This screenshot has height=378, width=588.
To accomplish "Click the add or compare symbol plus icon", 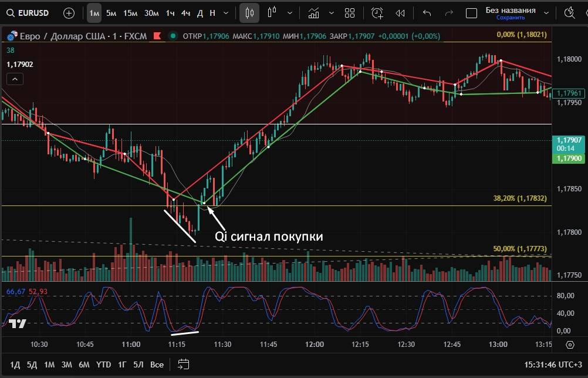I will [x=69, y=12].
